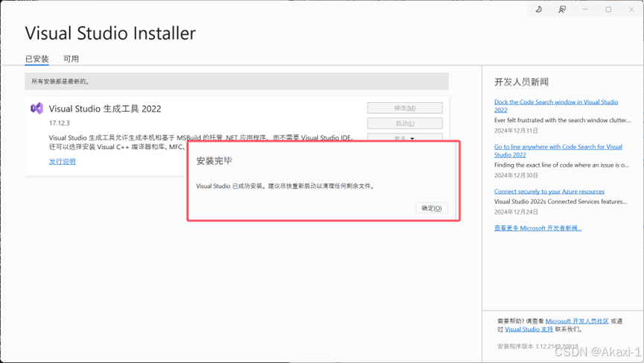Open the Visual Studio 支持 link

pyautogui.click(x=529, y=329)
